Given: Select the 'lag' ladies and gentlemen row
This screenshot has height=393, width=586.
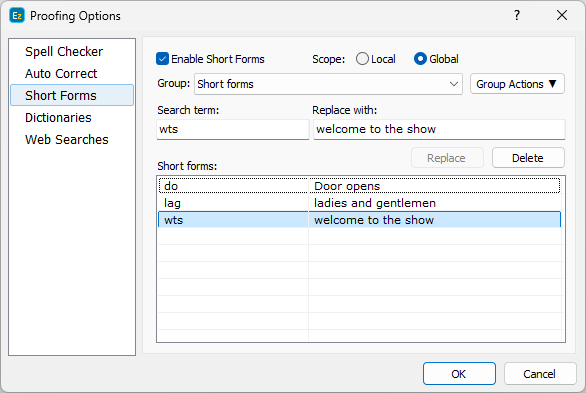Looking at the screenshot, I should pyautogui.click(x=360, y=203).
